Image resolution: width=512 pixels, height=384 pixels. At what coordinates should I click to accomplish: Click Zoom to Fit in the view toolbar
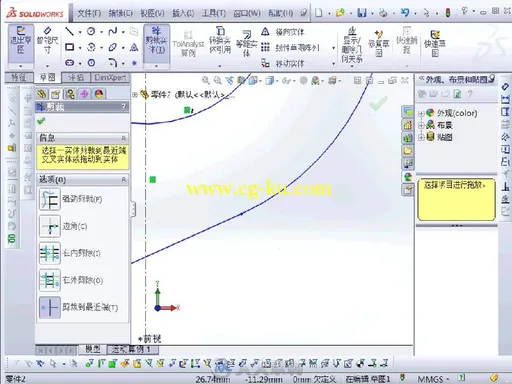coord(206,80)
